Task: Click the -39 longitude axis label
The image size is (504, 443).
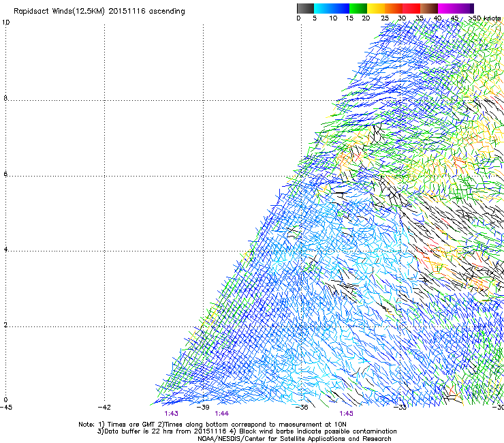Action: [203, 408]
